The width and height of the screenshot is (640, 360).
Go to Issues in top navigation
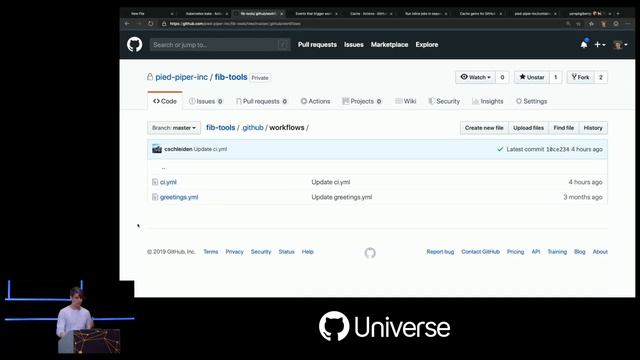(x=353, y=44)
